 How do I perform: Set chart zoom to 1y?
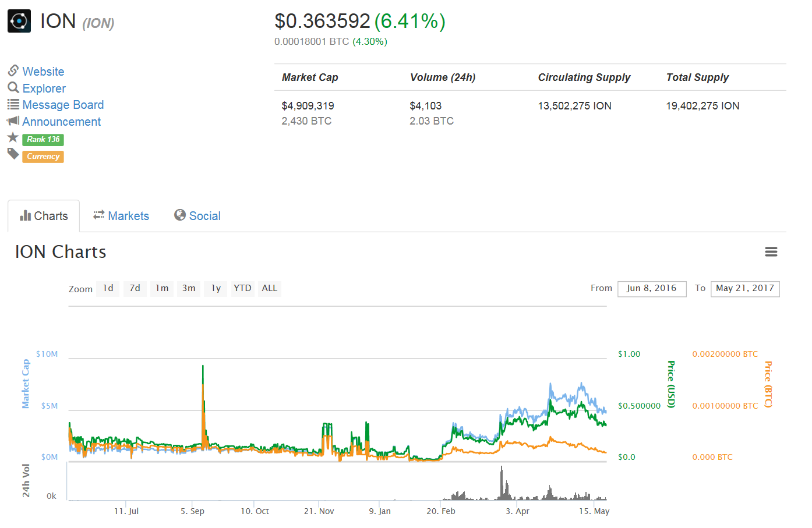(x=216, y=288)
